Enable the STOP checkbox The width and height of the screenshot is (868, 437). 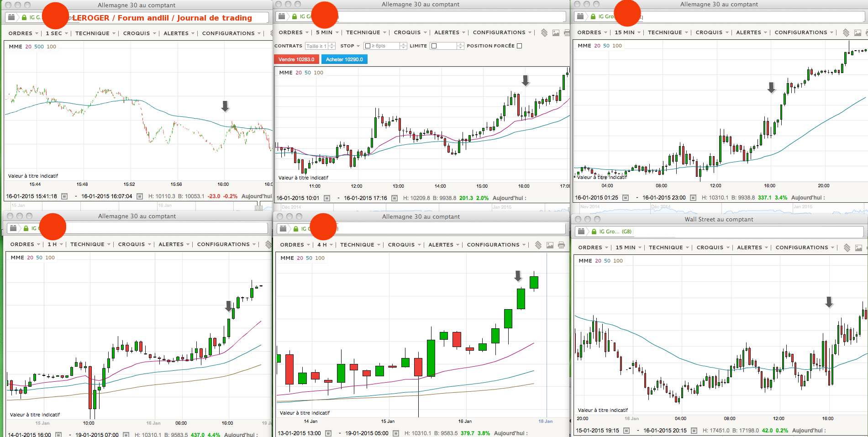click(x=368, y=46)
